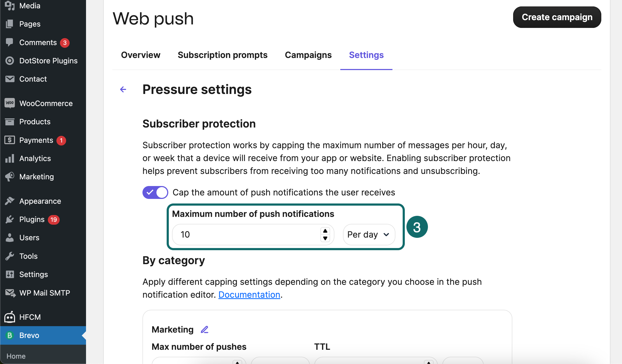The width and height of the screenshot is (622, 364).
Task: Switch to the Overview tab
Action: [x=141, y=55]
